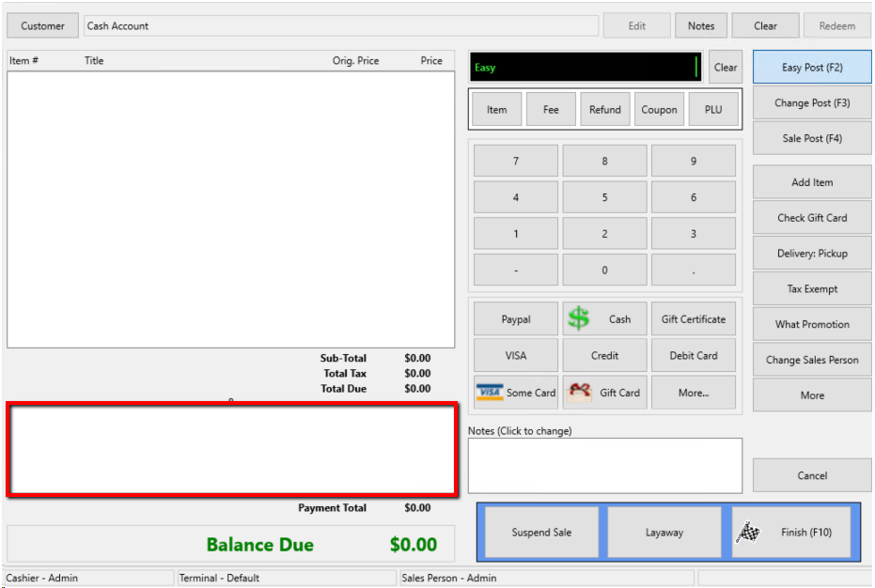
Task: Expand More payment methods
Action: point(694,393)
